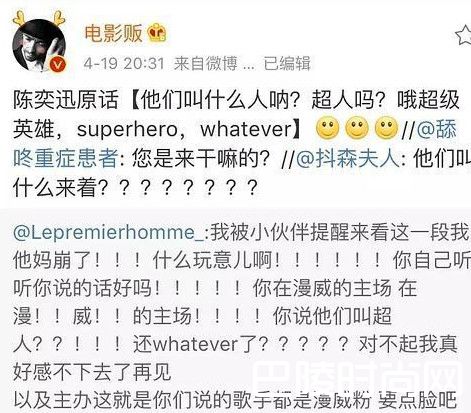
Task: Click the 4-19 20:31 timestamp
Action: click(124, 63)
